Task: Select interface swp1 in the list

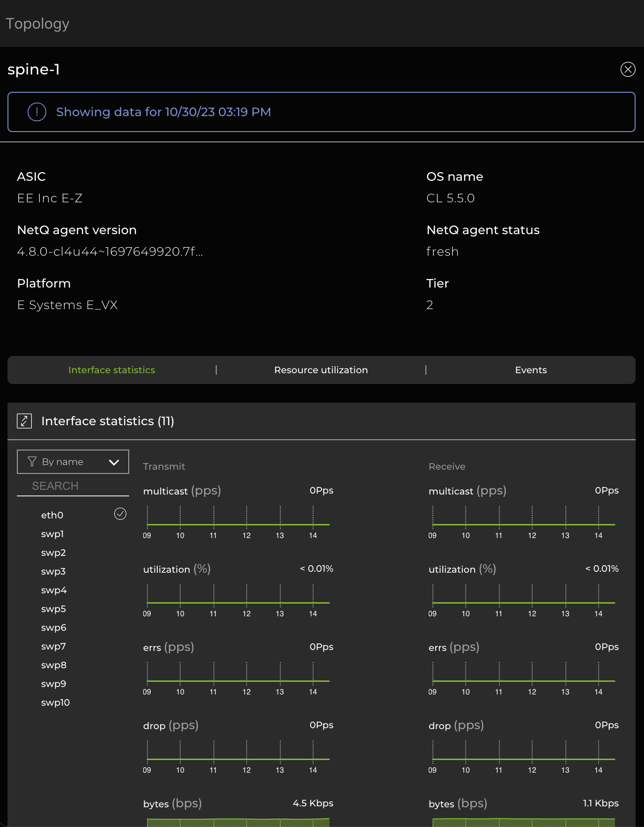Action: [52, 534]
